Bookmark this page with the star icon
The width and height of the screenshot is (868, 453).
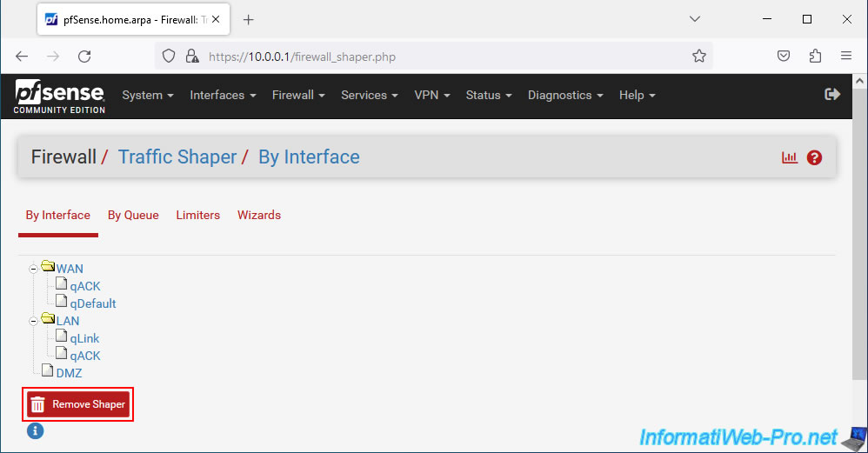pyautogui.click(x=699, y=57)
